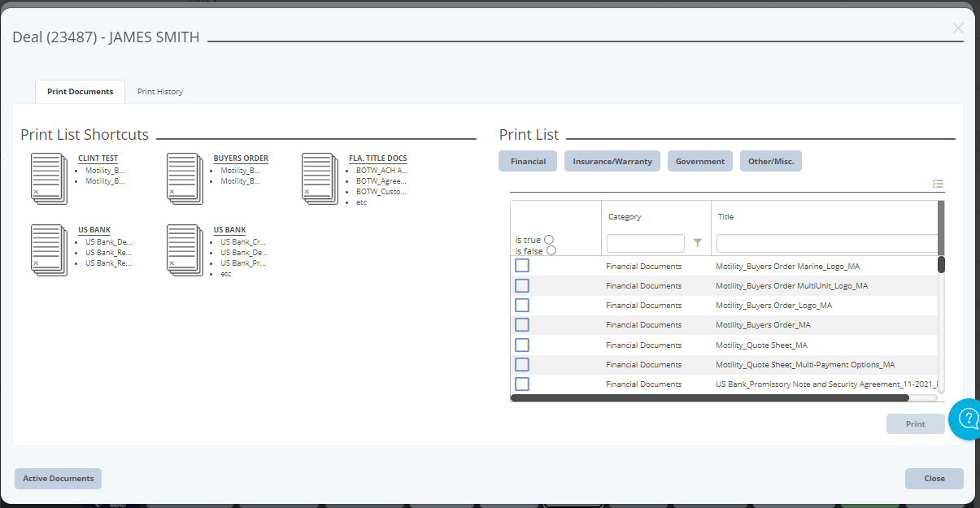
Task: Check the Motility_Quote Sheet_MA row
Action: click(x=522, y=345)
